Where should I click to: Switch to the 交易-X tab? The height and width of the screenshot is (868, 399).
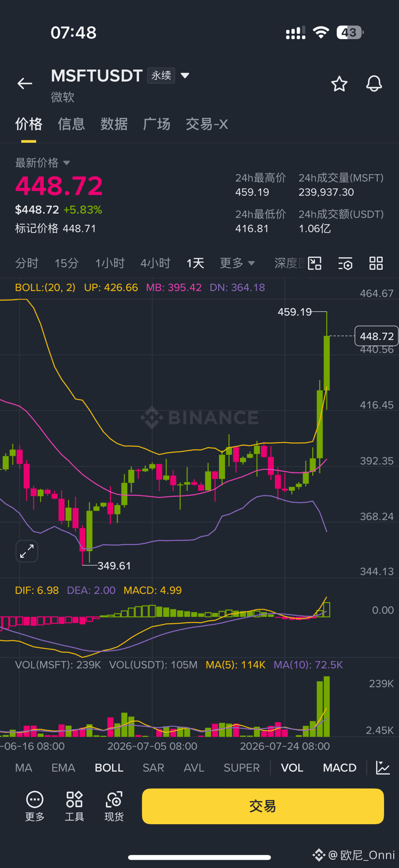[x=207, y=124]
